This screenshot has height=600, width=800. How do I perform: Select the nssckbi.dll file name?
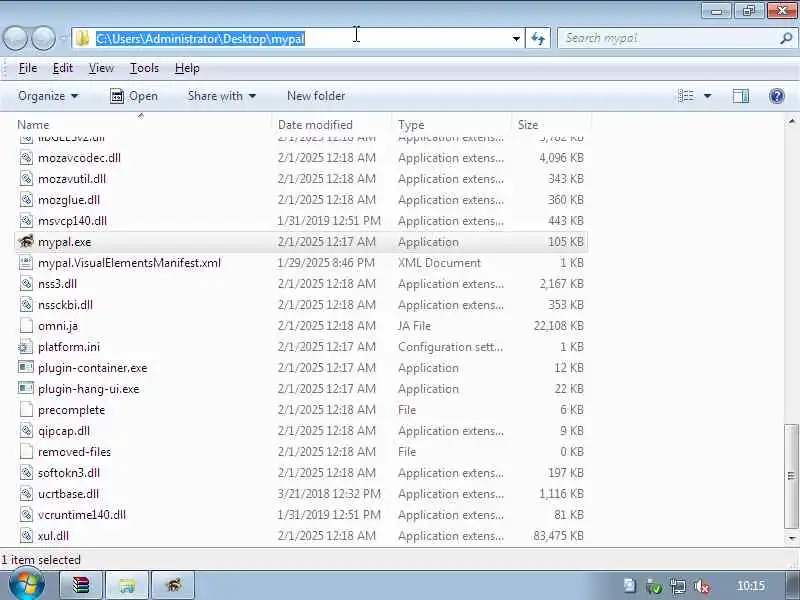click(65, 305)
